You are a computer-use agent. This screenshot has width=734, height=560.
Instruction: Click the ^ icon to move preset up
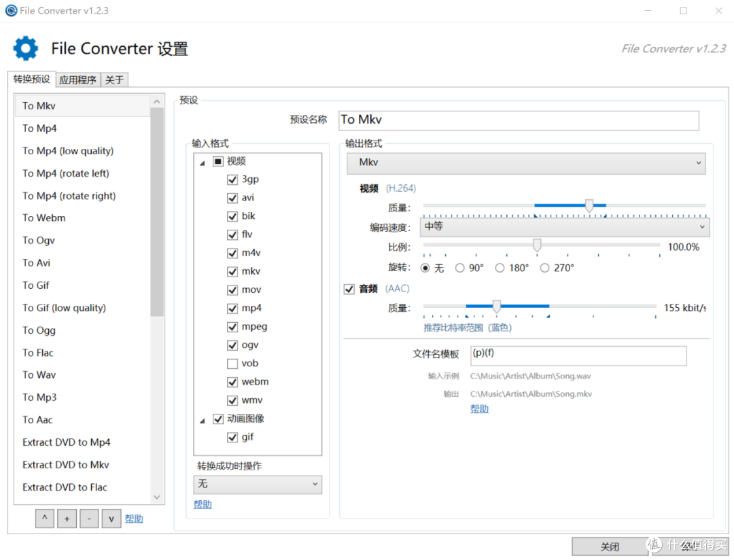pos(44,518)
